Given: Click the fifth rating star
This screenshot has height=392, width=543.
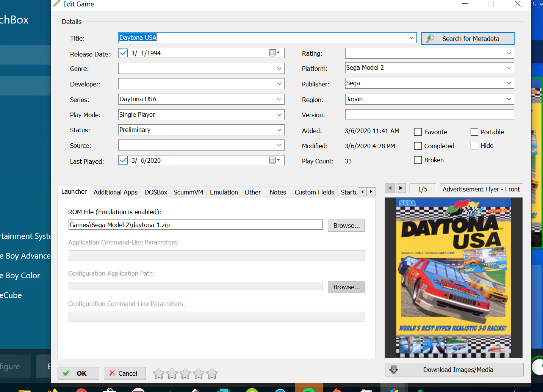Looking at the screenshot, I should pos(212,374).
